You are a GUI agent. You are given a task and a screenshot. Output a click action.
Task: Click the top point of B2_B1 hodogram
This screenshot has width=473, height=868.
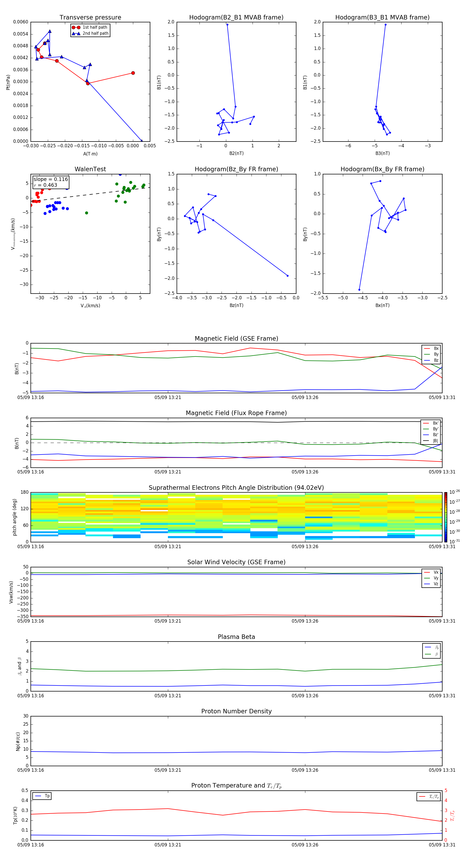coord(227,24)
